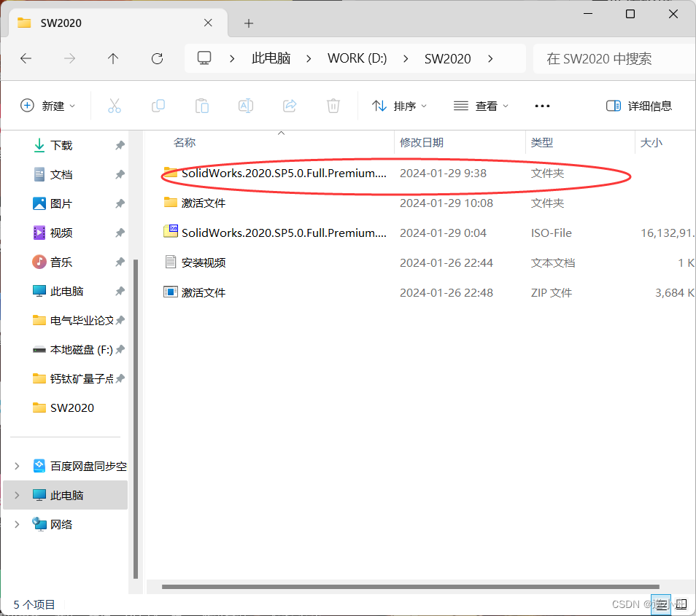Expand chevron after 此电脑 in address bar
The width and height of the screenshot is (696, 616).
(x=309, y=58)
